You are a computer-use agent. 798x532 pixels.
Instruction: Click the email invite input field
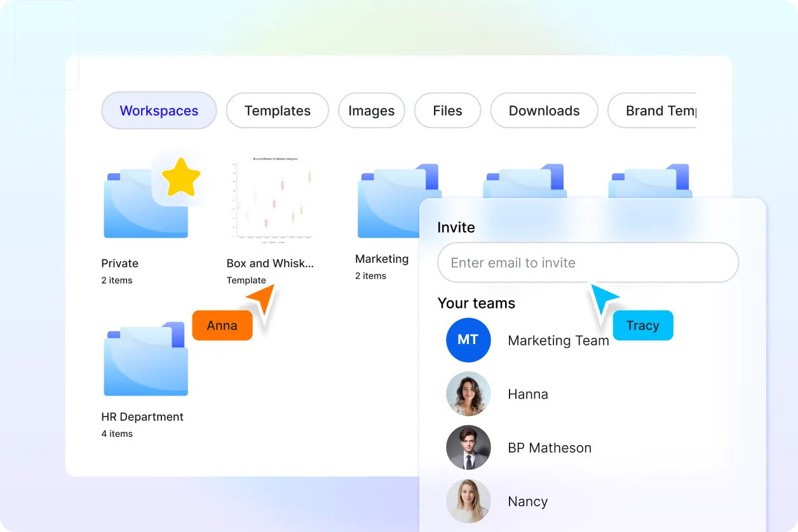pyautogui.click(x=588, y=262)
